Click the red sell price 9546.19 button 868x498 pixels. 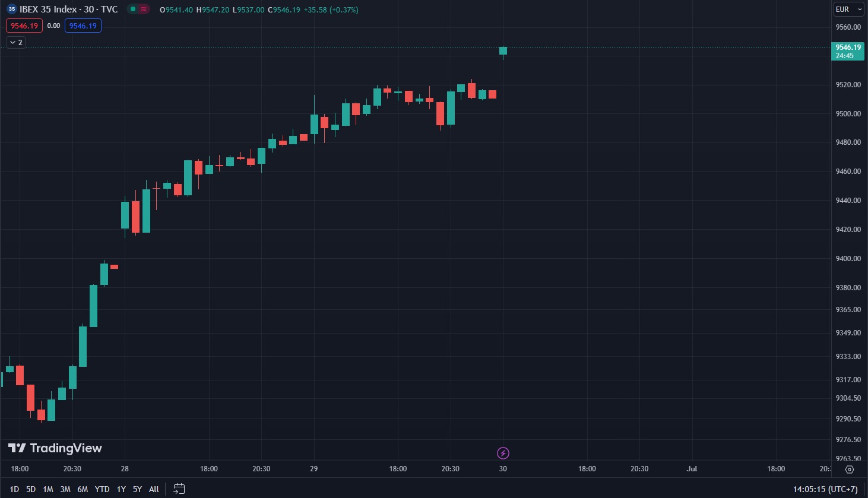(x=24, y=26)
